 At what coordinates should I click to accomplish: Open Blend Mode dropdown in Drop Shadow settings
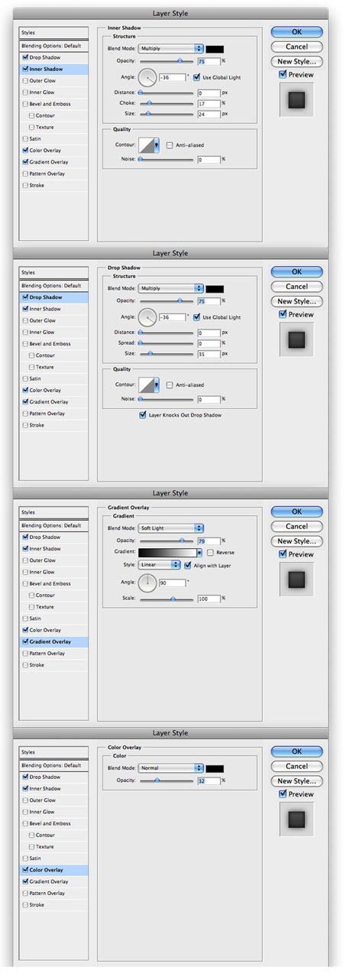point(170,288)
